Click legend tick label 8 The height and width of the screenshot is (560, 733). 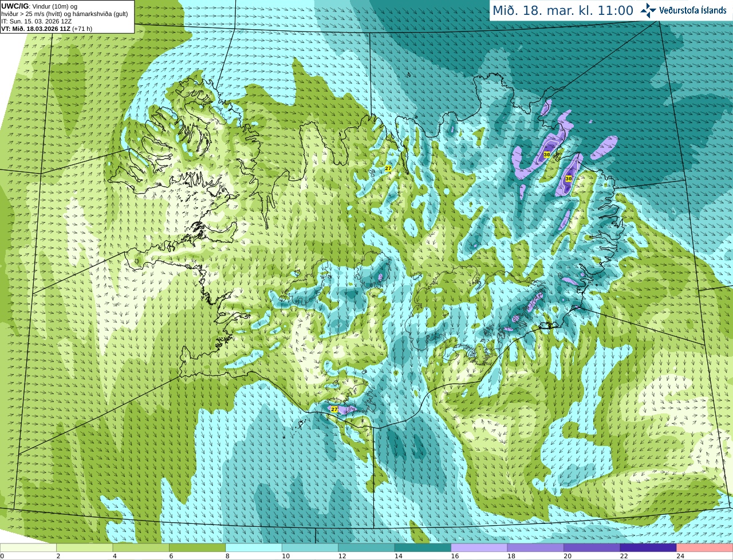pyautogui.click(x=227, y=556)
